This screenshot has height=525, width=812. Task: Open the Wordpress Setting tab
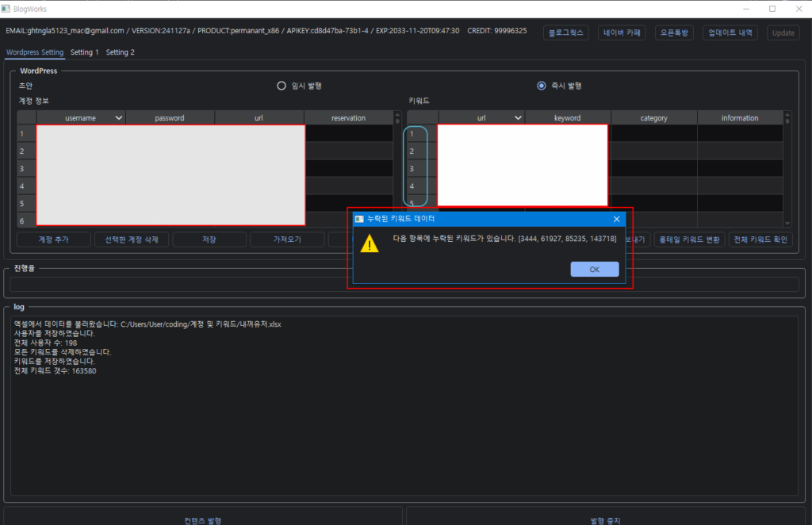pyautogui.click(x=35, y=52)
